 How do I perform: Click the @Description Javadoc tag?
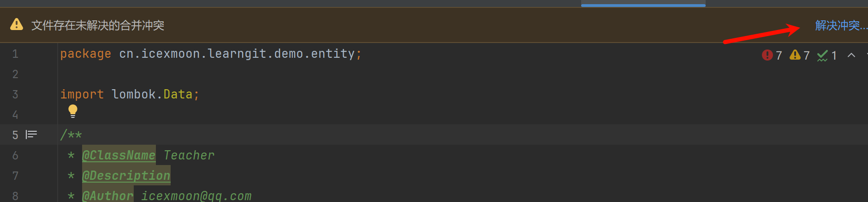[126, 176]
